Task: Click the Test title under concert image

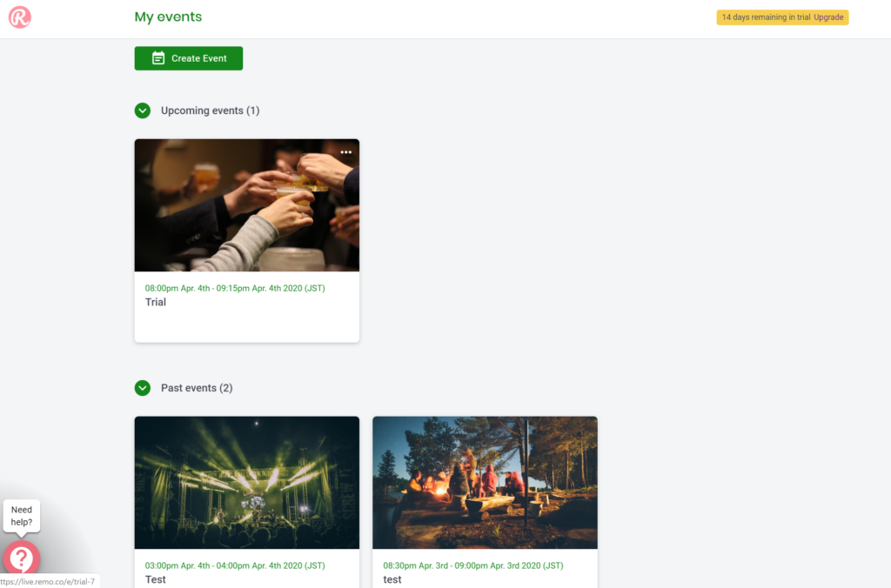Action: [x=156, y=579]
